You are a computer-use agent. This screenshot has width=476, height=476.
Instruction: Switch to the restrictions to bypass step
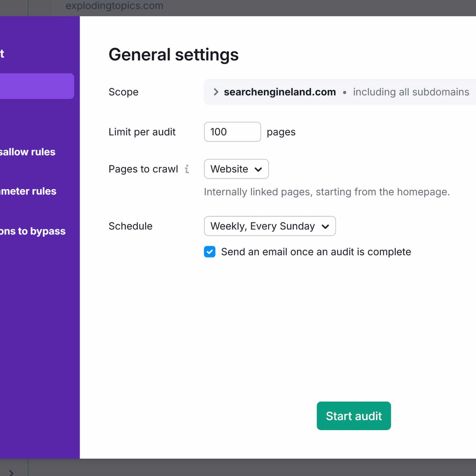coord(33,231)
